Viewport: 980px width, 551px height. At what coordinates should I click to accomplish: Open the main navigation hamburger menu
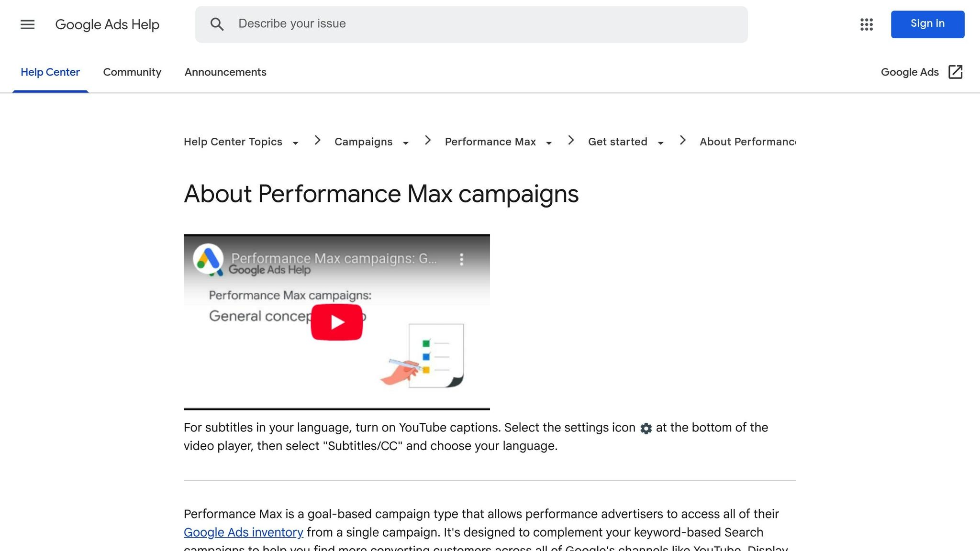coord(27,24)
